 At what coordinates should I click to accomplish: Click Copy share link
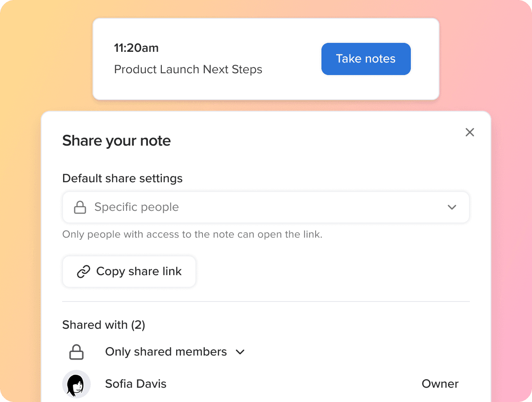click(129, 271)
